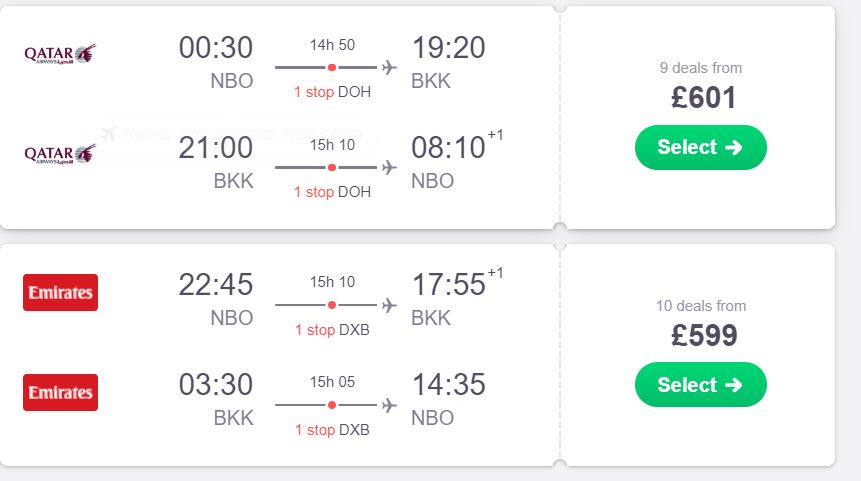Viewport: 861px width, 481px height.
Task: Click plane icon on Emirates 15h 10 flight
Action: (x=389, y=305)
